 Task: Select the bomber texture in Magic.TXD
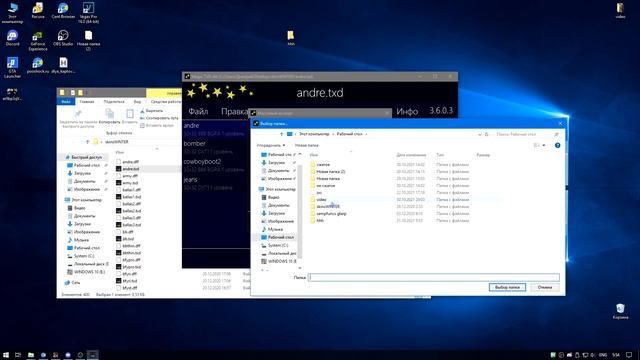[216, 147]
